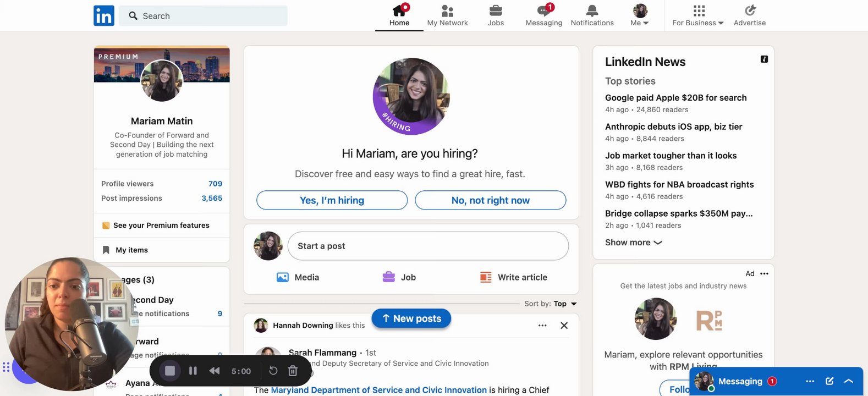This screenshot has height=396, width=868.
Task: Click the My items bookmark icon
Action: pos(106,250)
